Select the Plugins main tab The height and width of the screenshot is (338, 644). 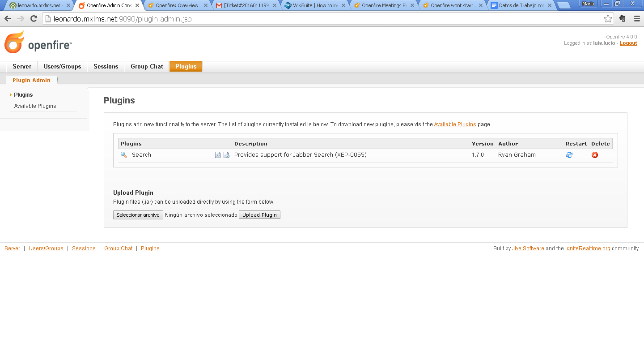[x=186, y=66]
